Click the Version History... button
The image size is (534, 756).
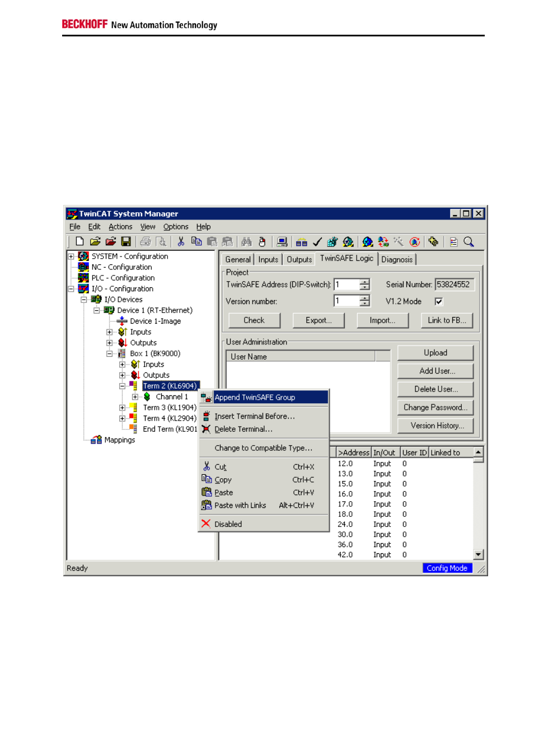435,426
